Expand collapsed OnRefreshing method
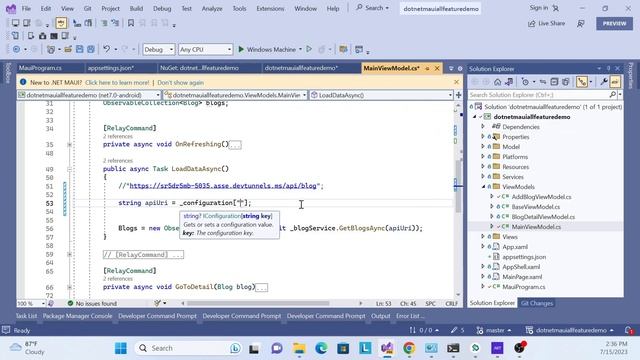This screenshot has height=360, width=640. (x=69, y=144)
